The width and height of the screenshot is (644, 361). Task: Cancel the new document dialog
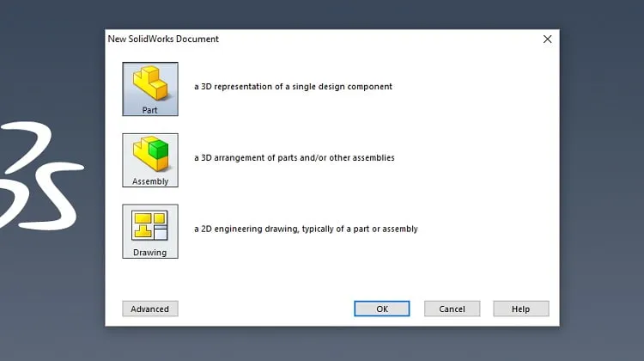tap(452, 309)
